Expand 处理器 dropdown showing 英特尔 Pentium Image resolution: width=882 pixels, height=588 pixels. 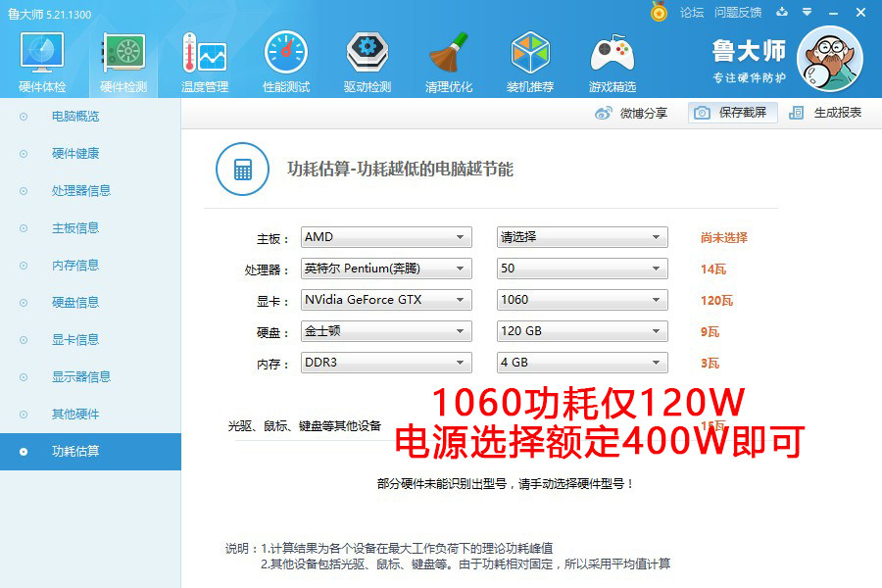[386, 269]
